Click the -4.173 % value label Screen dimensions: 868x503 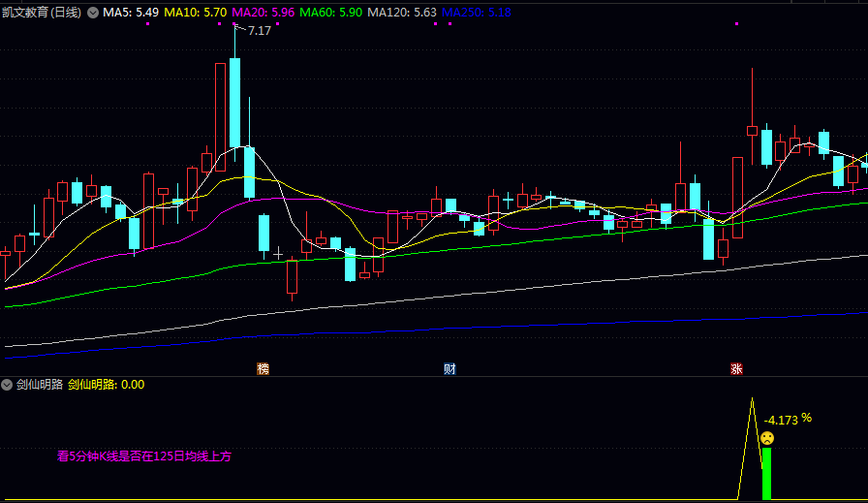[788, 420]
